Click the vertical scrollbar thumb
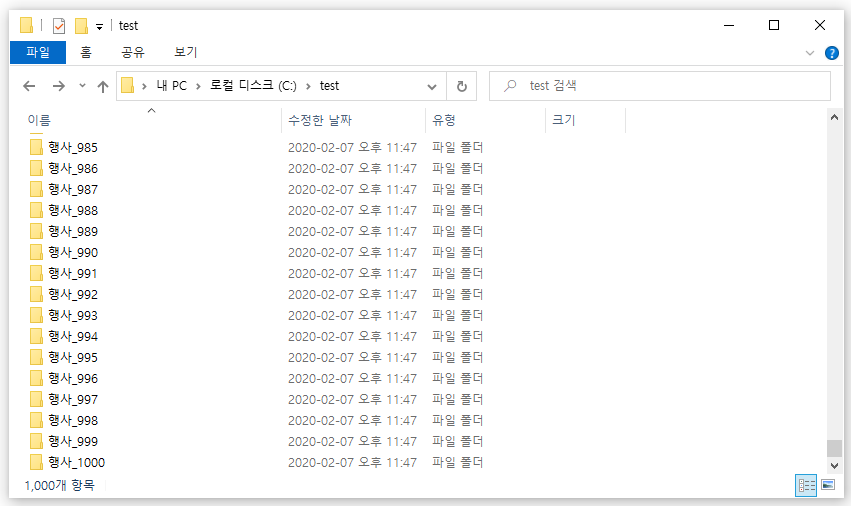Screen dimensions: 851x506 click(x=834, y=448)
